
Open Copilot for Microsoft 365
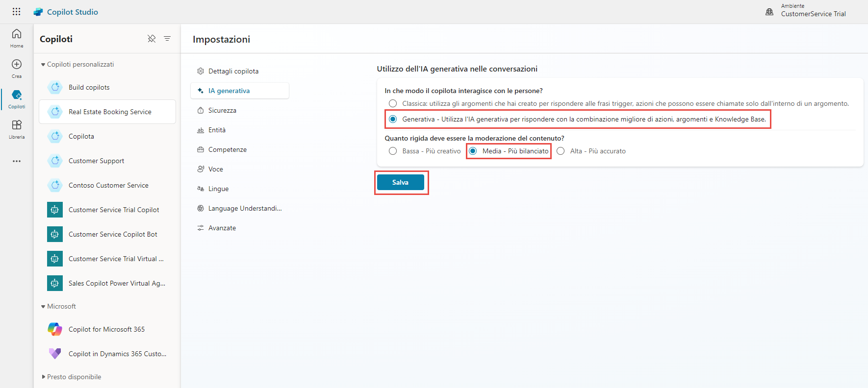107,329
